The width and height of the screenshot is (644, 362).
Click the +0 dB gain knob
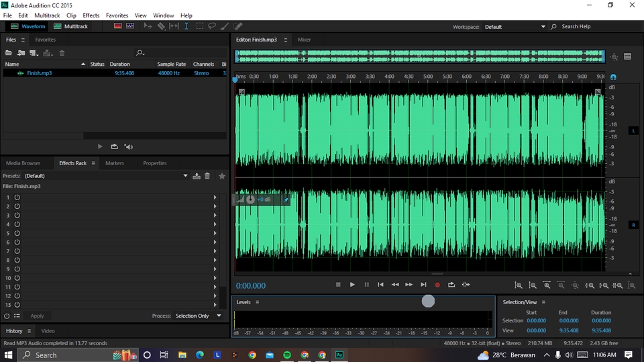pyautogui.click(x=250, y=199)
